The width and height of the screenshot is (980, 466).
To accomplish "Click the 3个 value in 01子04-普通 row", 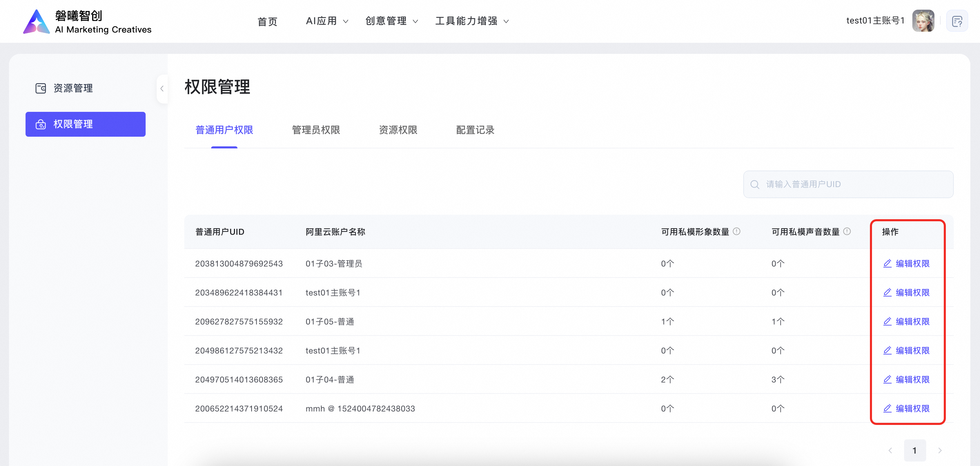I will tap(777, 379).
